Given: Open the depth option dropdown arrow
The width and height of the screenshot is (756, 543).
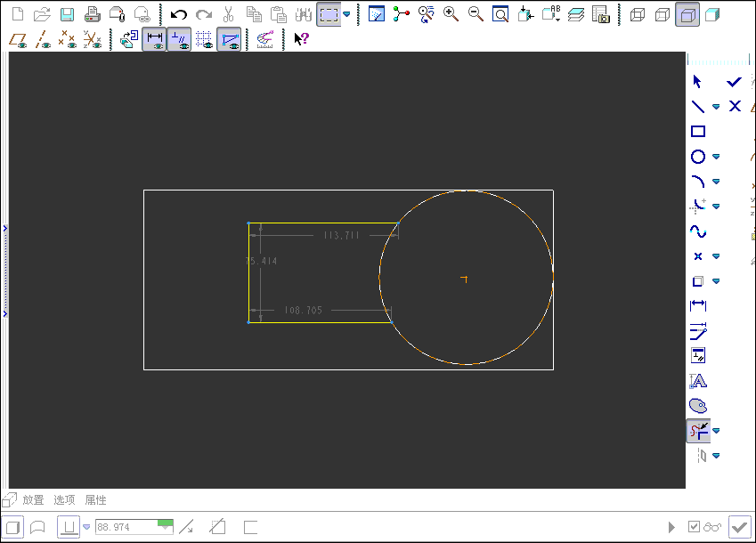Looking at the screenshot, I should (x=86, y=527).
